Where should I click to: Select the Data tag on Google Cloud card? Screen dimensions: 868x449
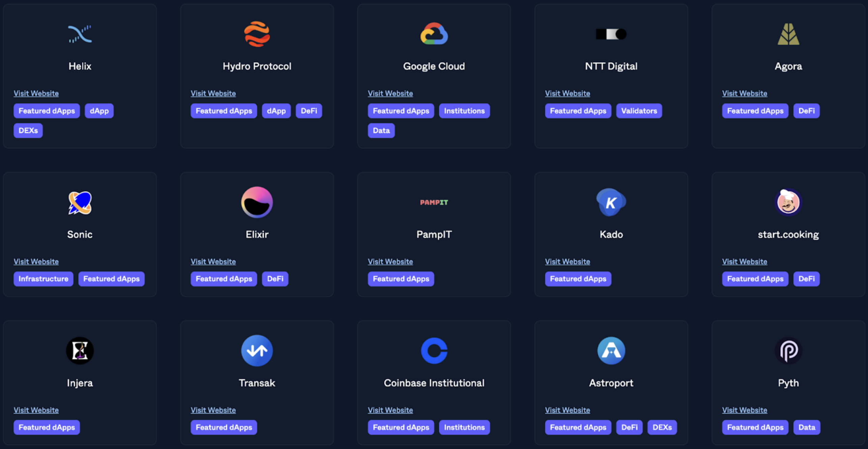click(x=381, y=130)
